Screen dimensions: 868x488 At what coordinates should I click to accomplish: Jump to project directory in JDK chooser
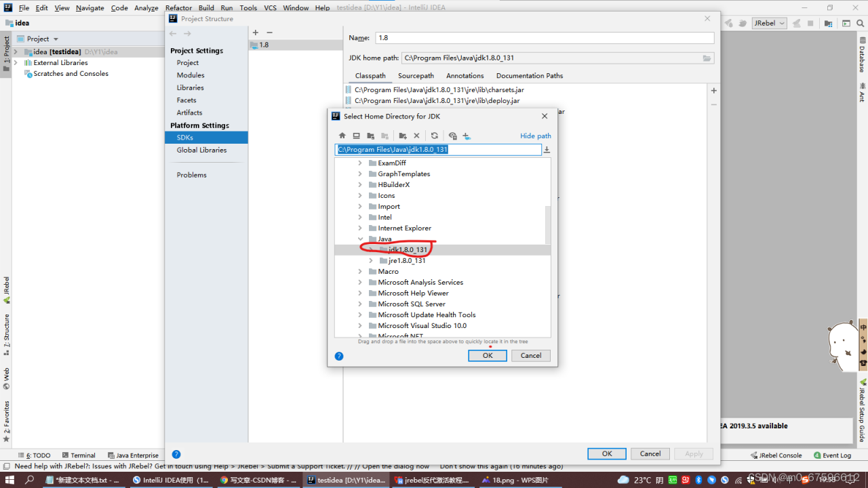click(x=370, y=136)
